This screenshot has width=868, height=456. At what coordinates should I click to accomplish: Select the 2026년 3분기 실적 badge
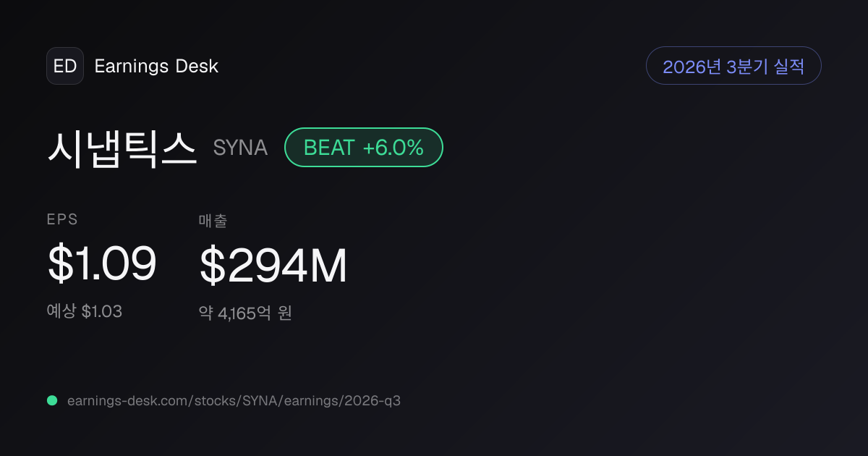[733, 66]
